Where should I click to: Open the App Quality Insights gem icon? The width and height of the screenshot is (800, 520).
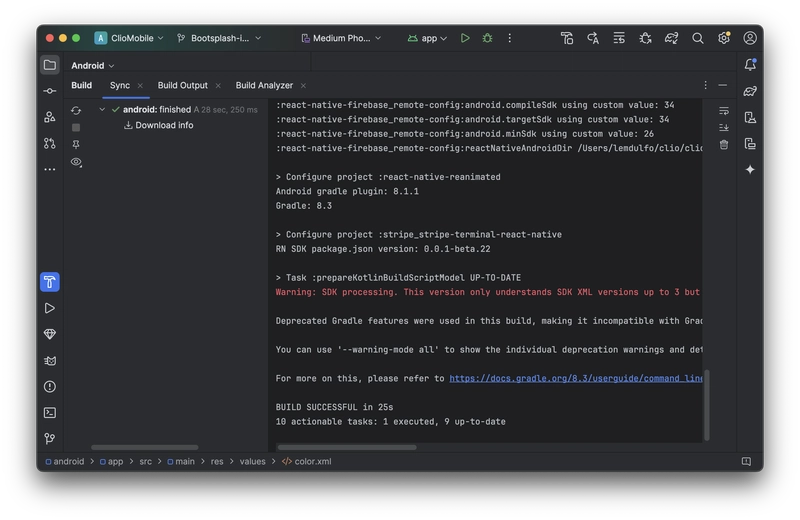tap(49, 334)
